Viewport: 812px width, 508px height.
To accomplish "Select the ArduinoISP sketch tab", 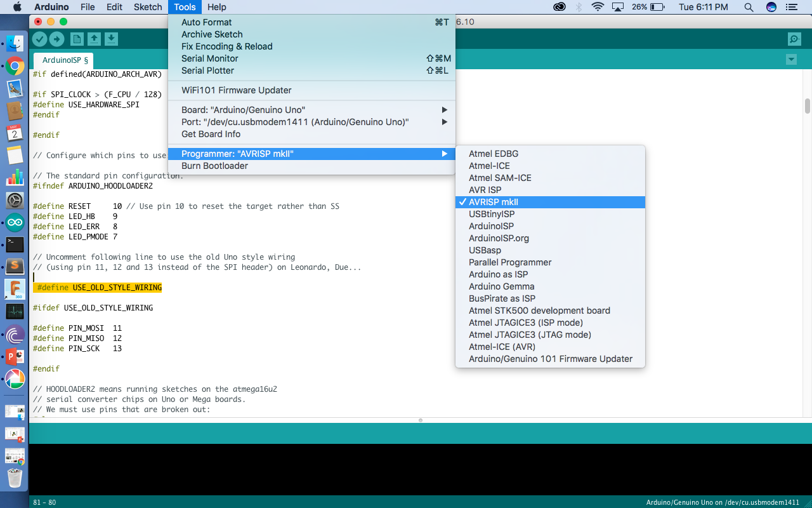I will (63, 61).
